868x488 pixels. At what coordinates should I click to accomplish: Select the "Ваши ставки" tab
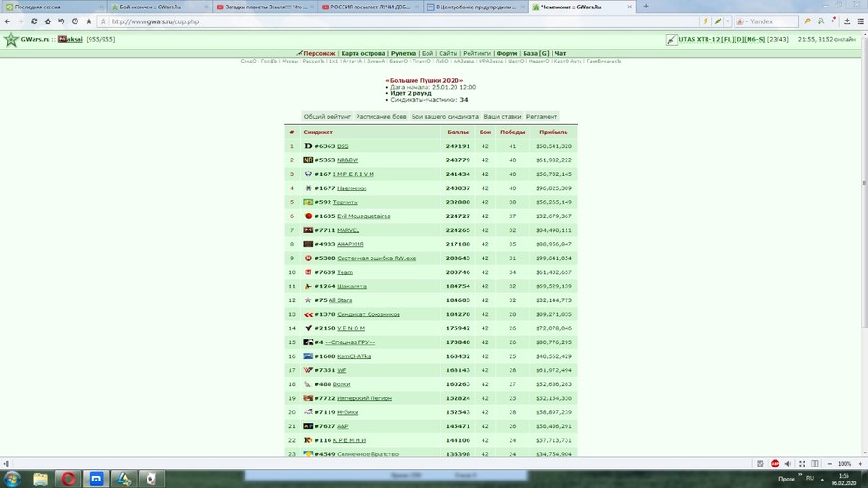(x=502, y=117)
